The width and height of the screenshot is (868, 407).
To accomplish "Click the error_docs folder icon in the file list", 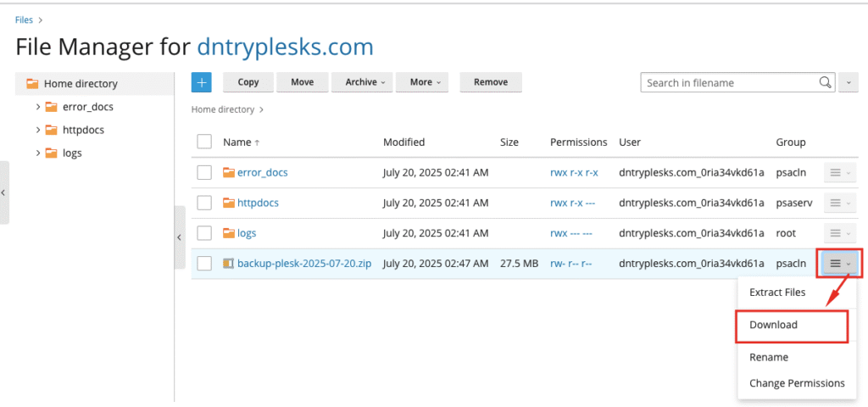I will 229,173.
